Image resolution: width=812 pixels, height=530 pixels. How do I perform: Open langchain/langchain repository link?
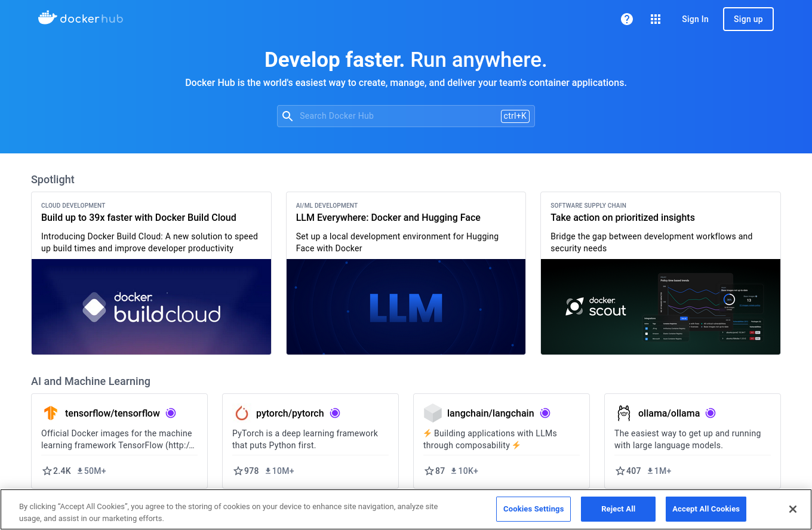491,413
